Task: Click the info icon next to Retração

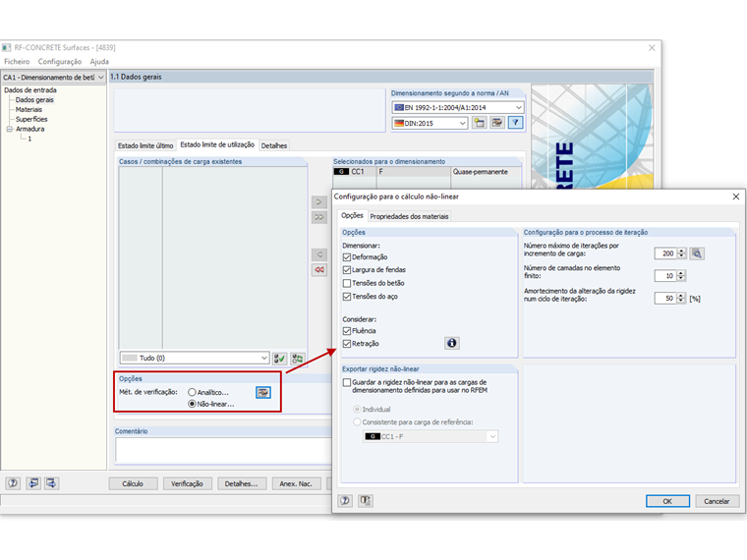Action: point(452,343)
